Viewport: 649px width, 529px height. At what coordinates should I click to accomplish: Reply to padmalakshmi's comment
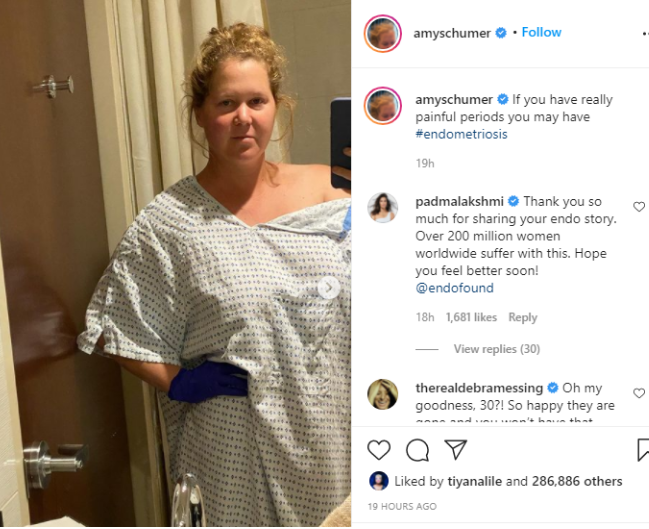tap(522, 317)
